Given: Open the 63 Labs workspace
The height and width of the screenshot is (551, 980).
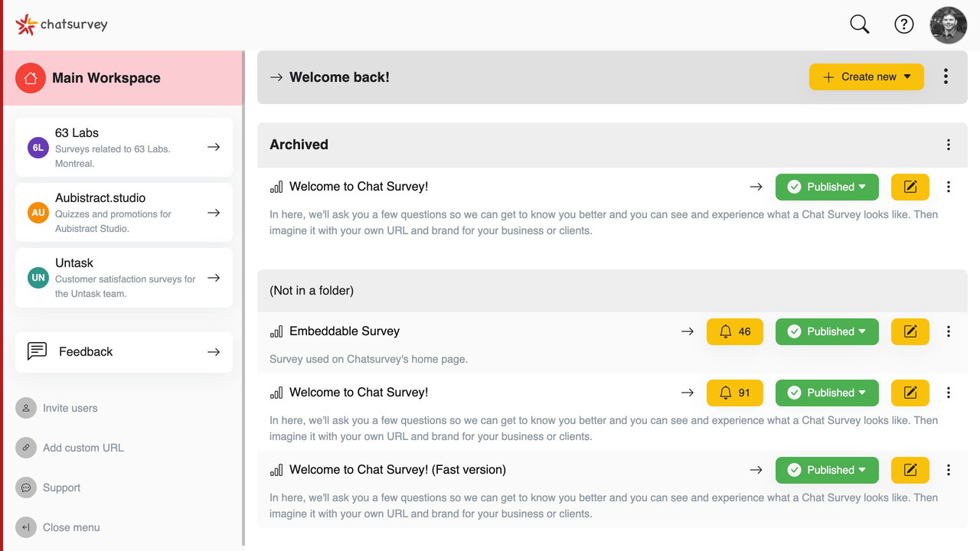Looking at the screenshot, I should pos(124,147).
